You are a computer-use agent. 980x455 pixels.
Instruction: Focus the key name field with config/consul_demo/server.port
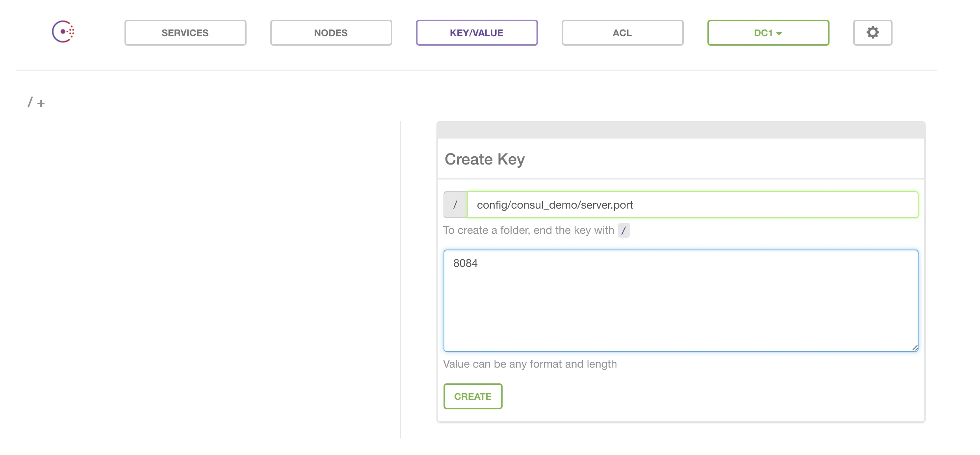coord(692,205)
